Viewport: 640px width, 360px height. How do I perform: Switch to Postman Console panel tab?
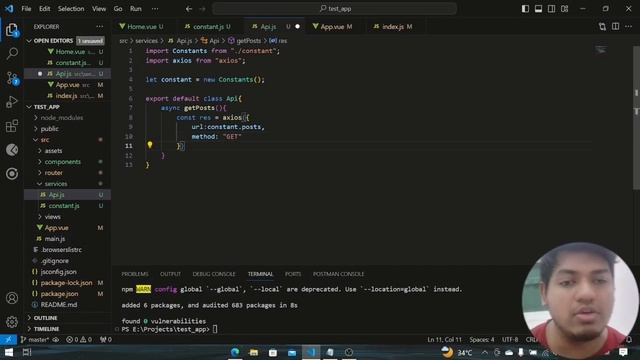click(x=338, y=274)
